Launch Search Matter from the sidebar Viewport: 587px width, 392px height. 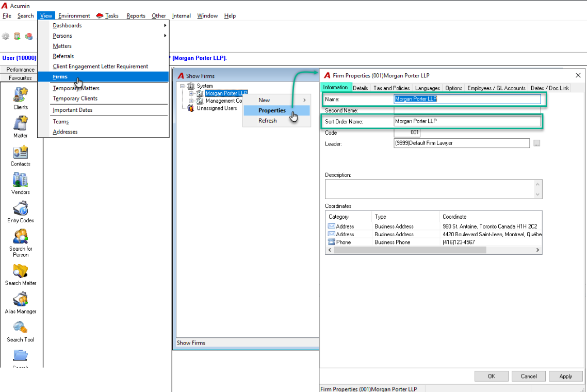click(21, 271)
